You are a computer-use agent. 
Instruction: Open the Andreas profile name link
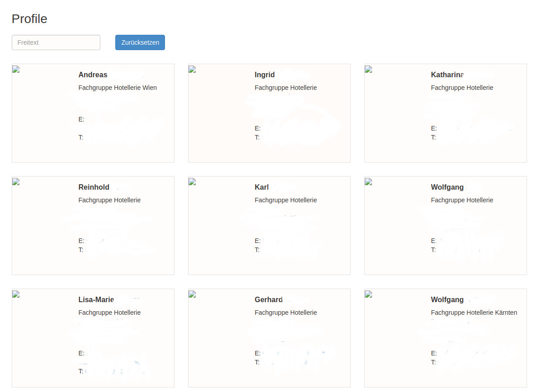point(93,75)
